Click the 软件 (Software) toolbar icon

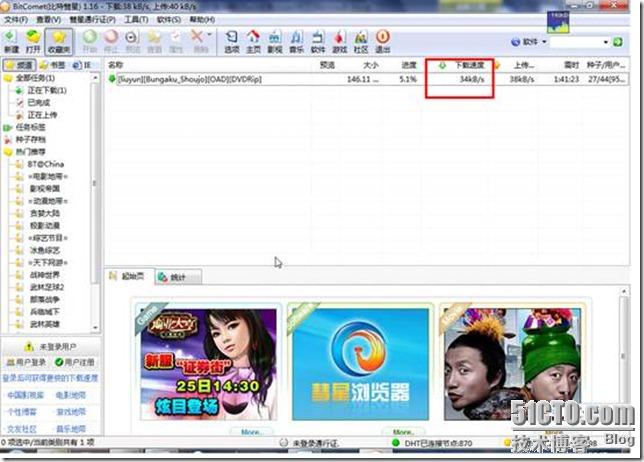point(317,41)
